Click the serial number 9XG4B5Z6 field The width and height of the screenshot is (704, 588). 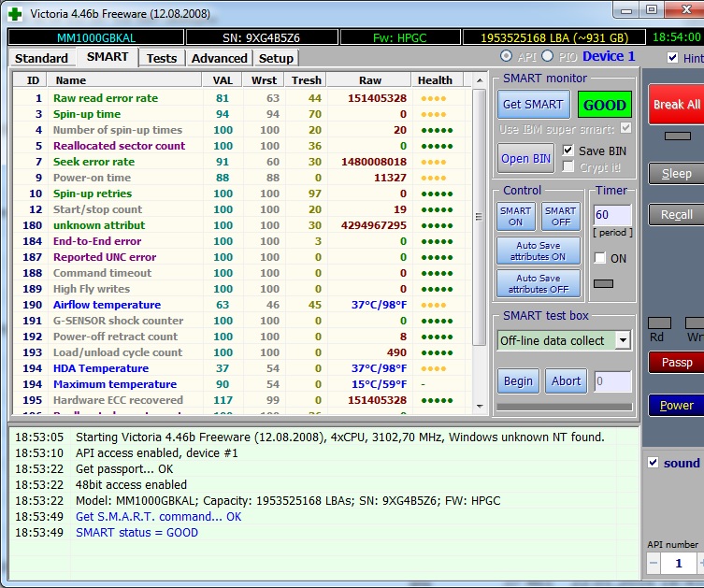[262, 37]
